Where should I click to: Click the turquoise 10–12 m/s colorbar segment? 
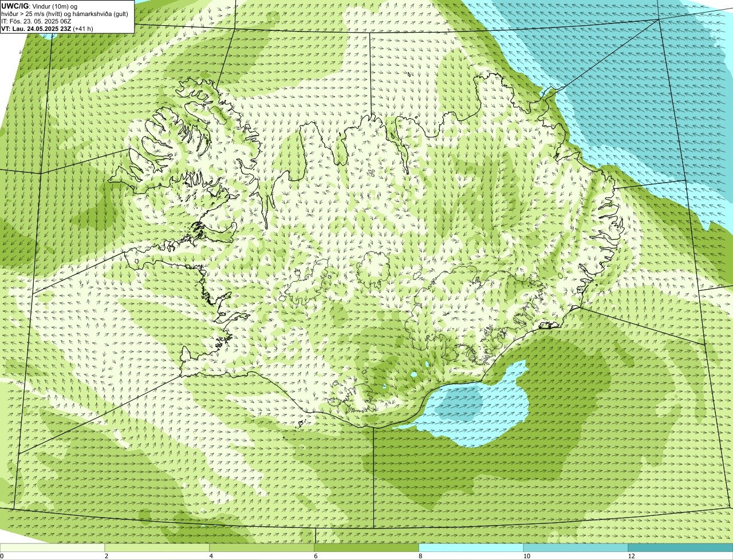[x=576, y=547]
